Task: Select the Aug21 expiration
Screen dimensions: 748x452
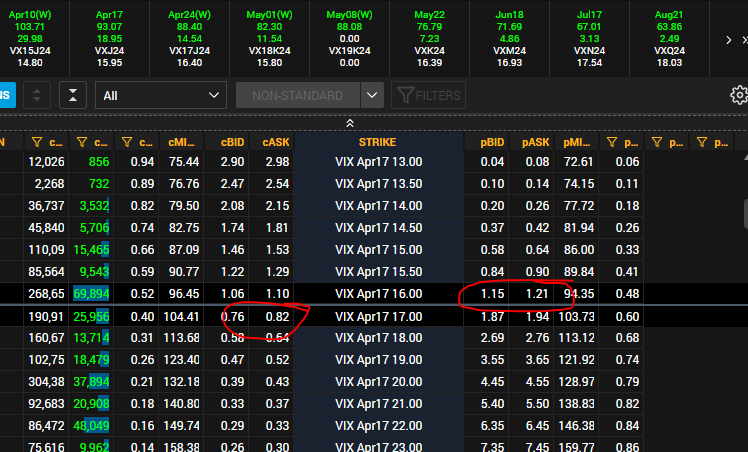Action: pyautogui.click(x=669, y=39)
